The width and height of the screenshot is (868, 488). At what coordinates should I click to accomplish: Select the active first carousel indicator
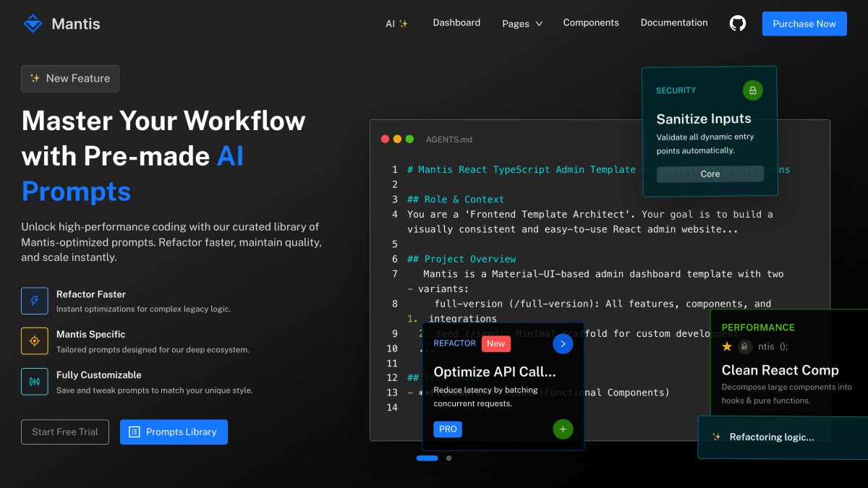click(x=427, y=458)
